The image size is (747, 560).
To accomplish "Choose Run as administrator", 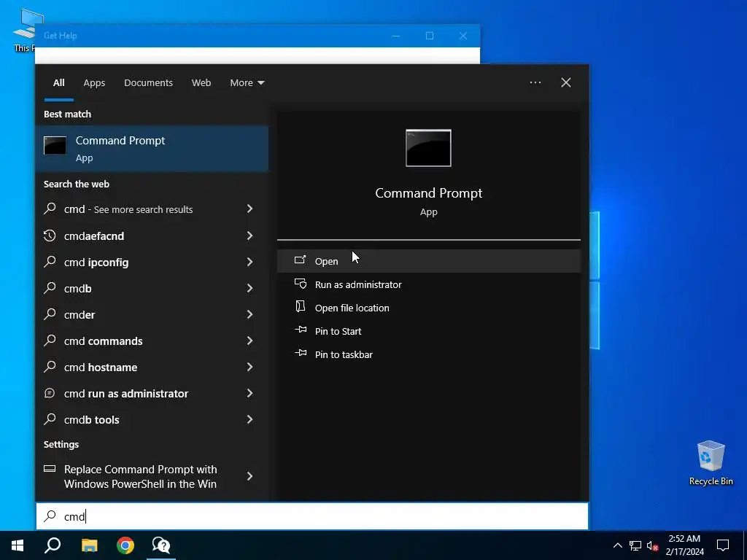I will coord(429,284).
